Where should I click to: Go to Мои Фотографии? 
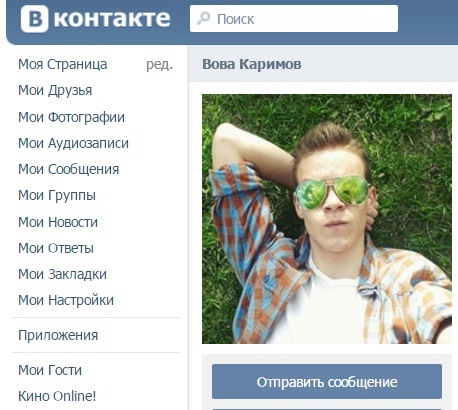pos(71,117)
